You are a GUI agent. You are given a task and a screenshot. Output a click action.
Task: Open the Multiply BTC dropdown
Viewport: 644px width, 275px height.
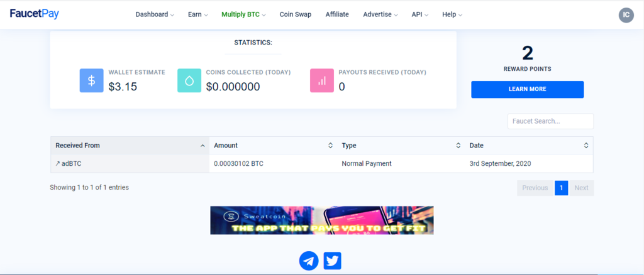[x=243, y=14]
